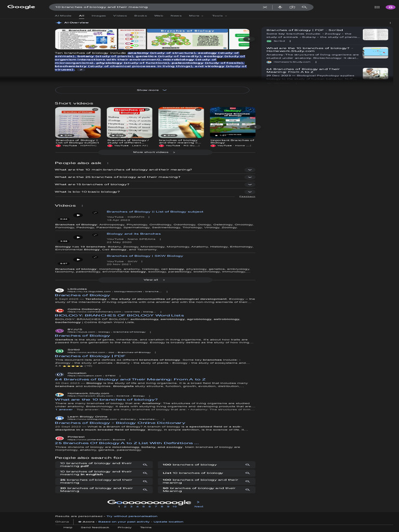Click 'Try without personalisation' link
399x532 pixels.
pos(132,516)
